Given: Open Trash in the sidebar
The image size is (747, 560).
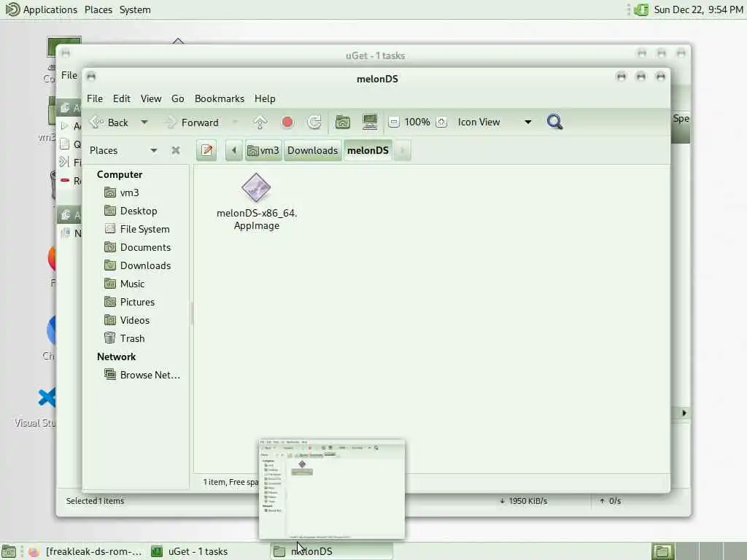Looking at the screenshot, I should (x=125, y=338).
